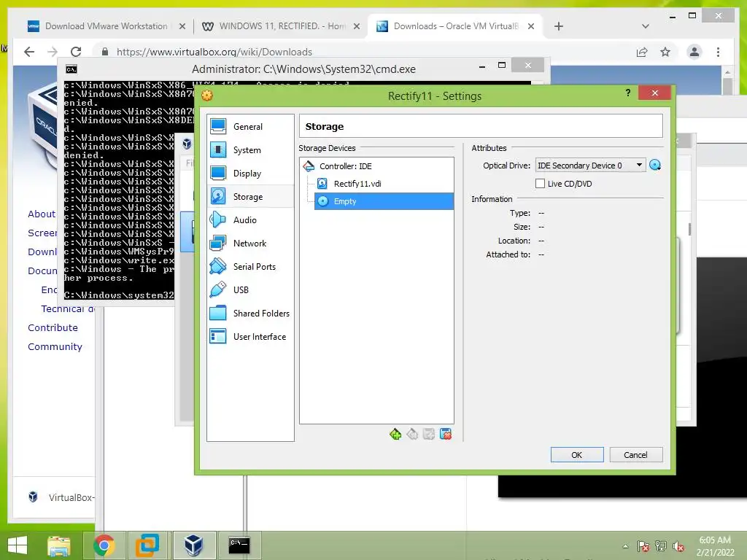
Task: Click the taskbar clock showing 6:05 AM
Action: click(x=715, y=546)
